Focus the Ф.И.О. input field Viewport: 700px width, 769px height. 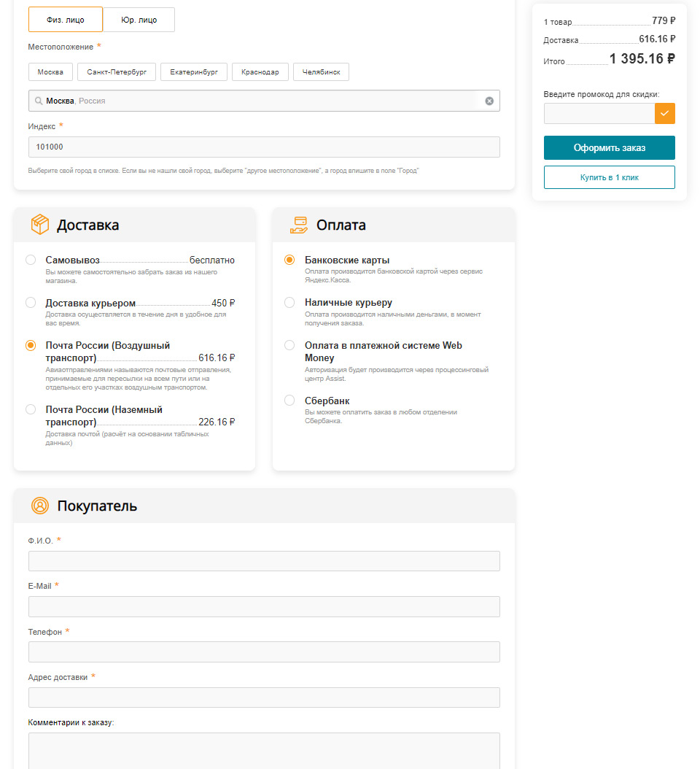(263, 560)
